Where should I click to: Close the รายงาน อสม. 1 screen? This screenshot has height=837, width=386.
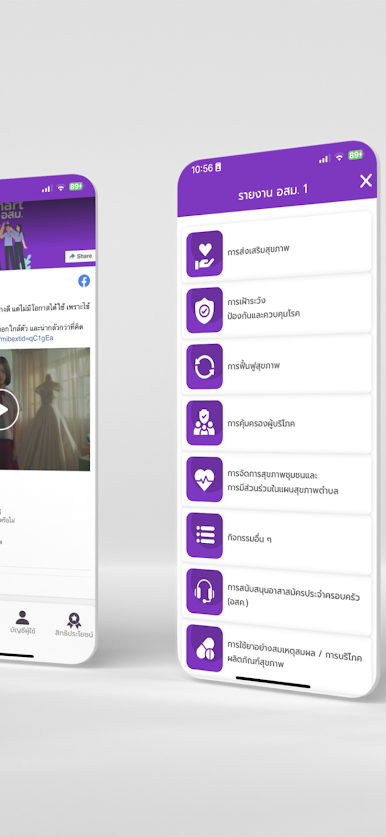coord(366,181)
